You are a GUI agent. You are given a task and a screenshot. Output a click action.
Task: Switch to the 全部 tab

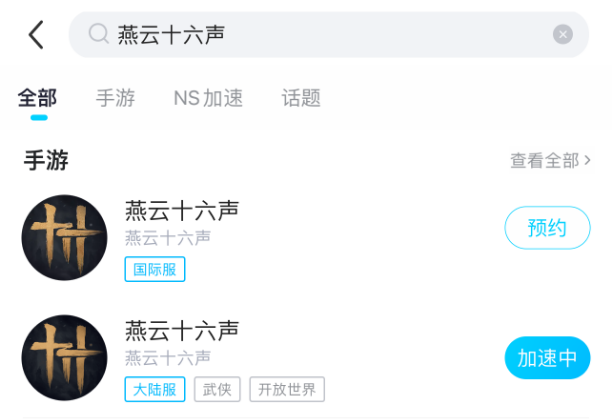click(38, 98)
